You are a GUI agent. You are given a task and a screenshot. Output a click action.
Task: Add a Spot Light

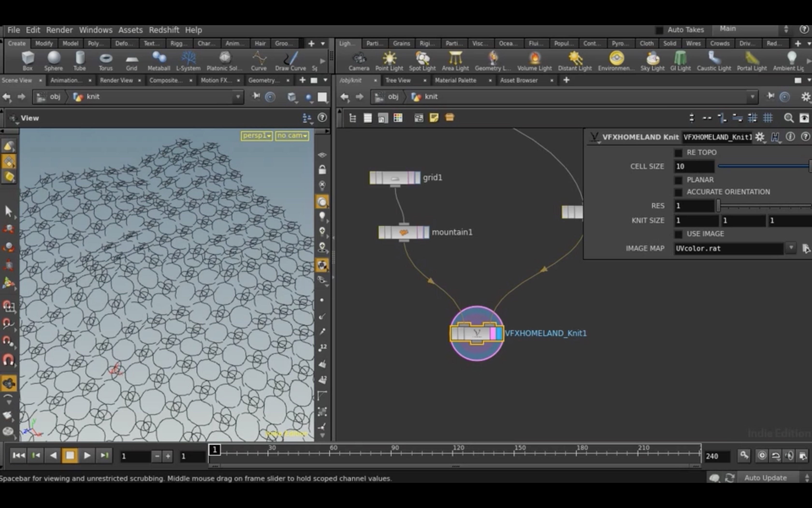[x=422, y=61]
